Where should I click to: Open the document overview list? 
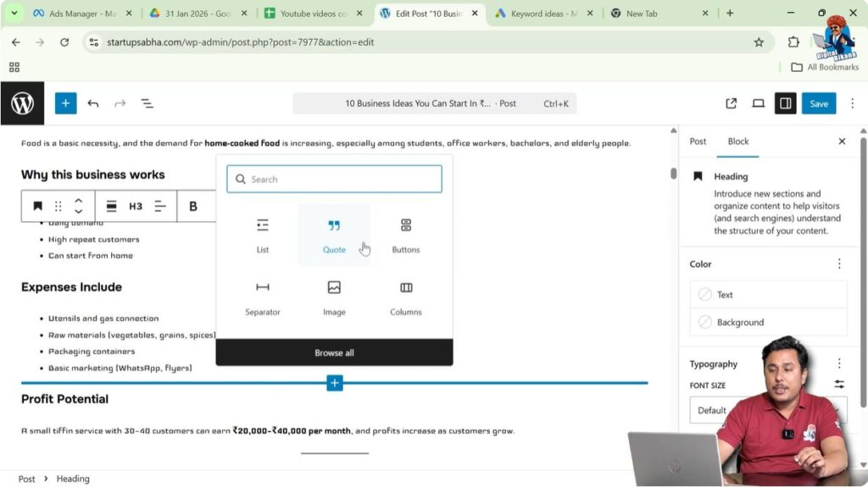click(x=147, y=103)
